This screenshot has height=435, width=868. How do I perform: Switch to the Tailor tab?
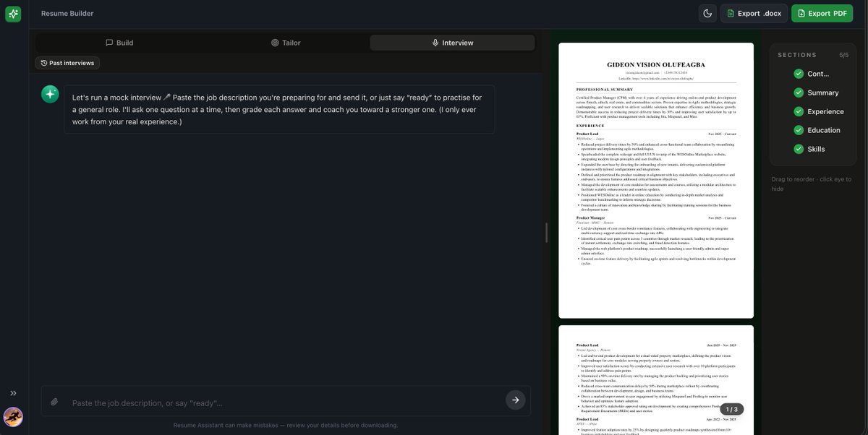[286, 43]
